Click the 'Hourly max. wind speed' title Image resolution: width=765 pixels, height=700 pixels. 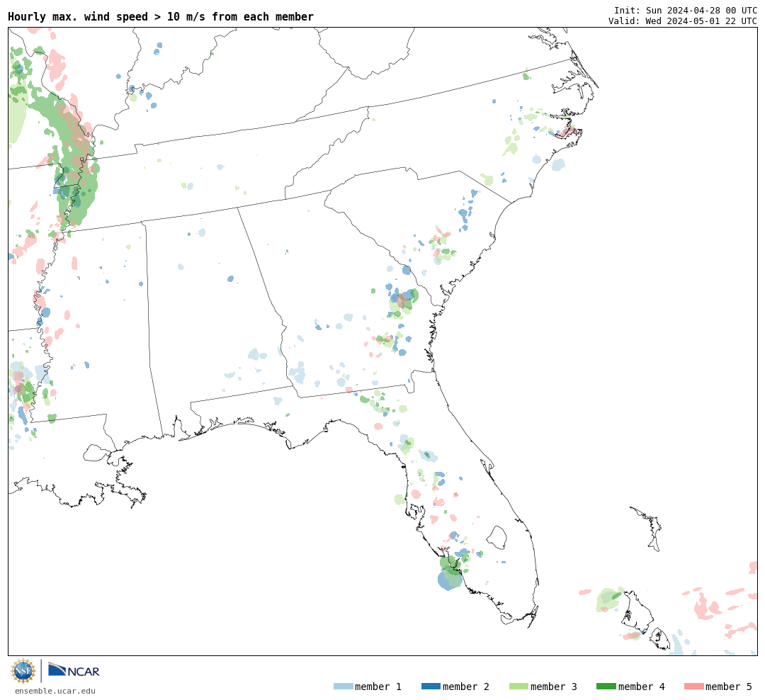click(161, 16)
